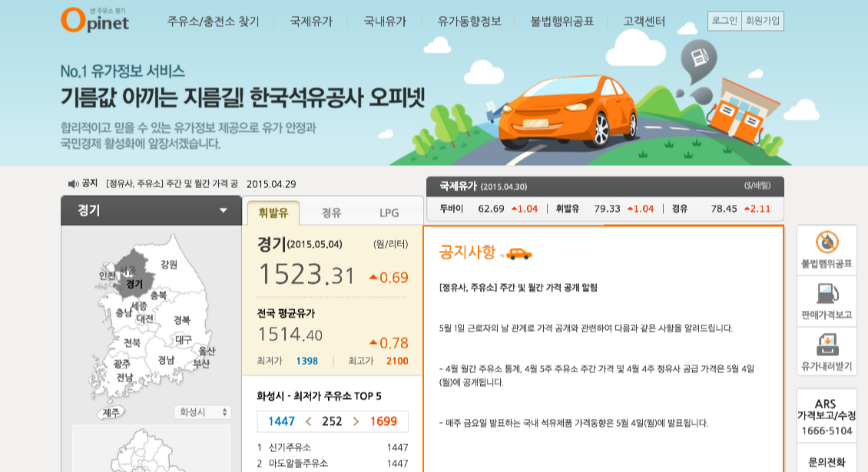Click the highest price 1699 value
The width and height of the screenshot is (868, 472).
pyautogui.click(x=383, y=421)
